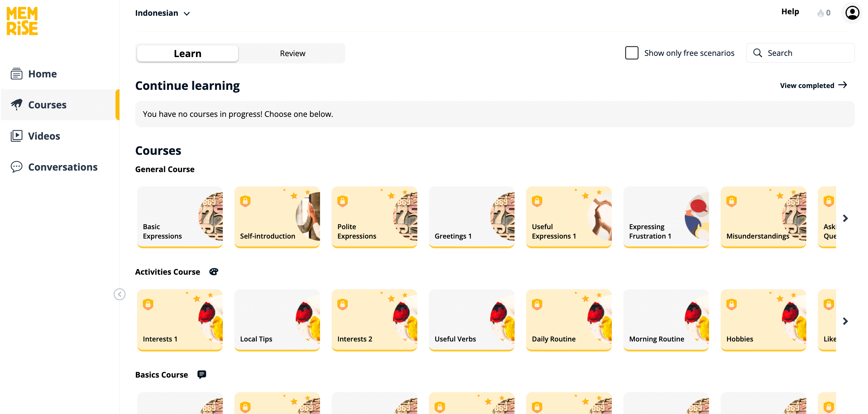This screenshot has width=868, height=414.
Task: Enable Show only free scenarios checkbox
Action: [632, 53]
